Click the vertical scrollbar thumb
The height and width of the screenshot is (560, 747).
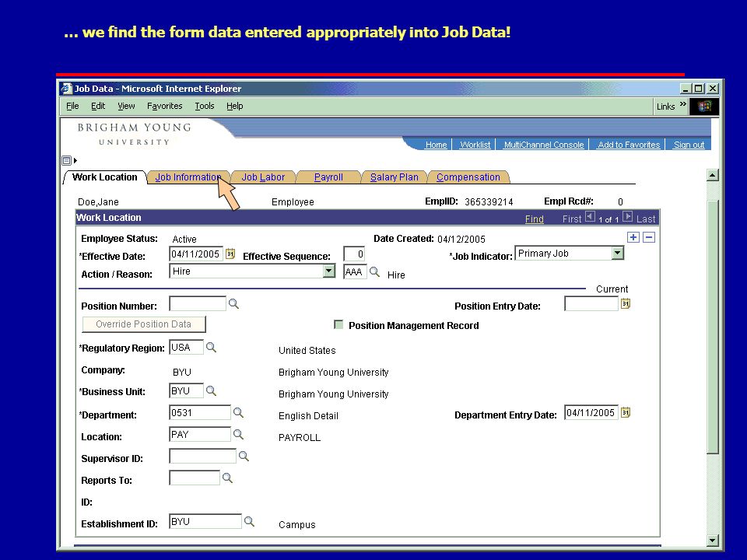pyautogui.click(x=712, y=327)
